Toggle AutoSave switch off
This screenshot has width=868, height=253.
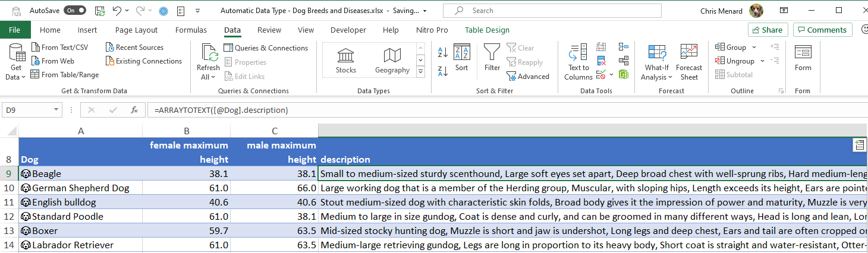(75, 11)
